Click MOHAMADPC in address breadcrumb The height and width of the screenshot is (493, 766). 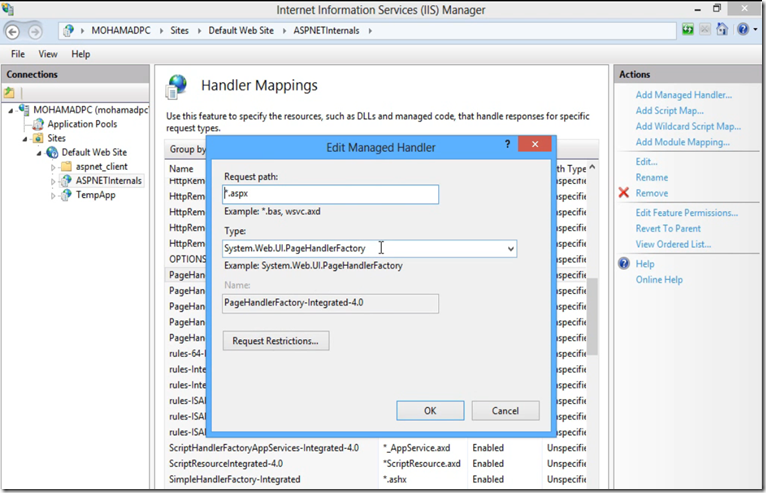click(121, 30)
